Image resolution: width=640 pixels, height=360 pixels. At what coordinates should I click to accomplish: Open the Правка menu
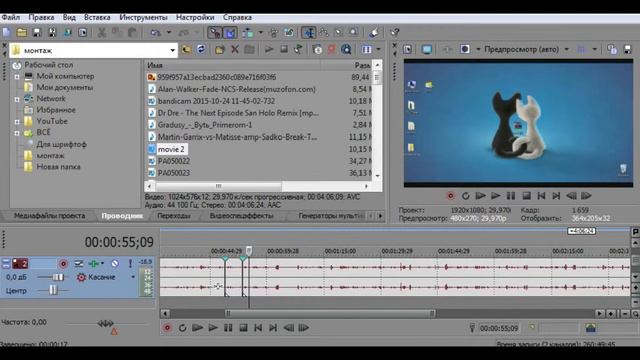[x=41, y=18]
